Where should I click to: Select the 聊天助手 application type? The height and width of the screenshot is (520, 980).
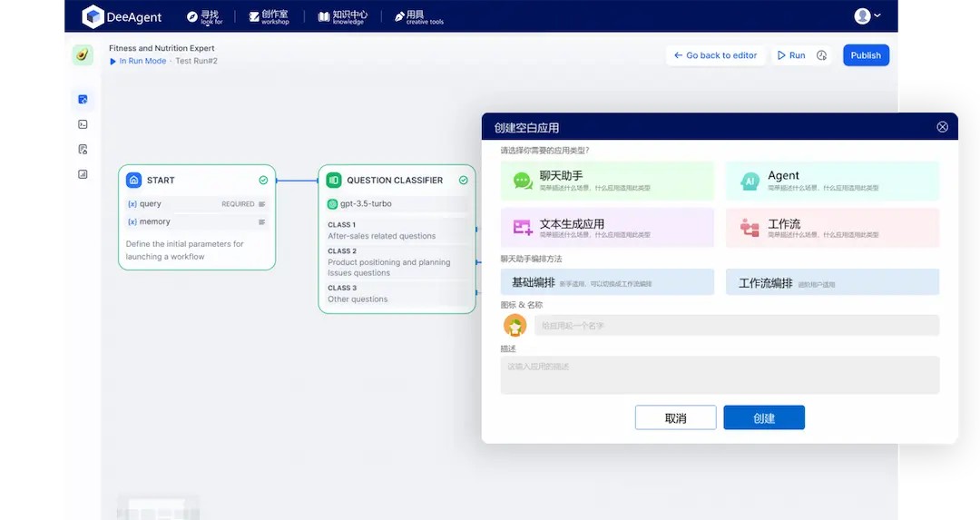click(x=607, y=181)
